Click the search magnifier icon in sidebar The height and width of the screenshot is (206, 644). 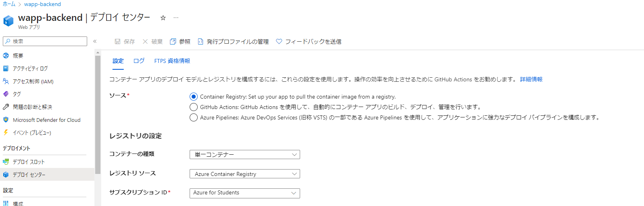(8, 41)
